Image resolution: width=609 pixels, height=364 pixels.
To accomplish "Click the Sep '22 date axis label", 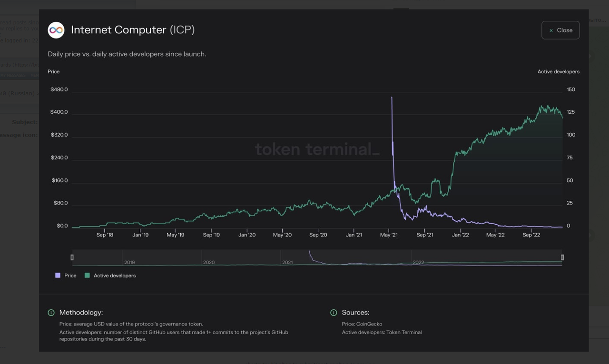I will [x=531, y=235].
